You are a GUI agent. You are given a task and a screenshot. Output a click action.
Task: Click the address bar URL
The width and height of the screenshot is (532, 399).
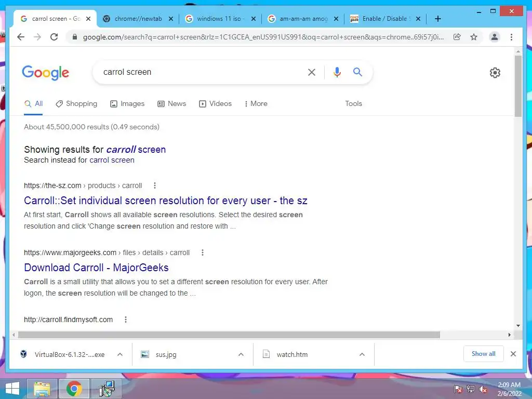263,37
